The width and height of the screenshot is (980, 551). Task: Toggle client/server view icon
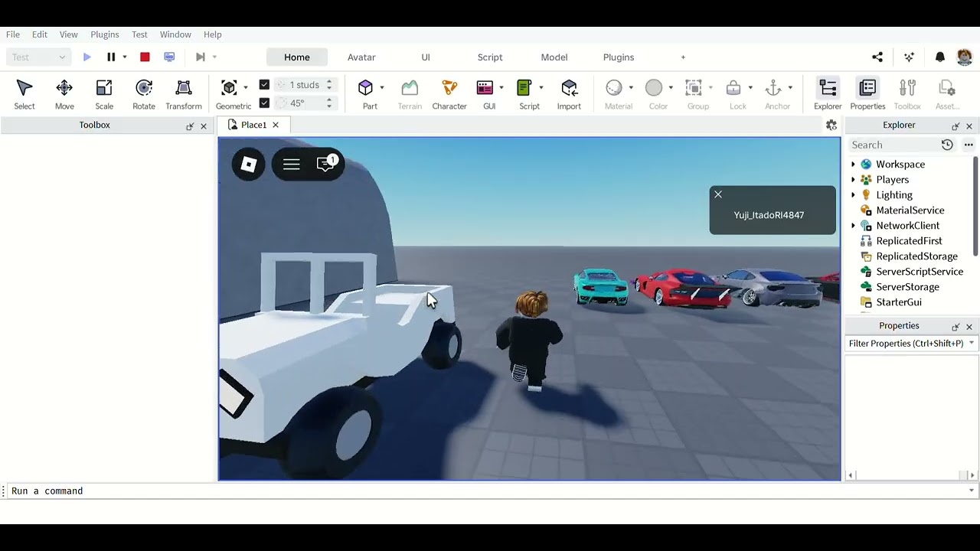click(x=170, y=57)
